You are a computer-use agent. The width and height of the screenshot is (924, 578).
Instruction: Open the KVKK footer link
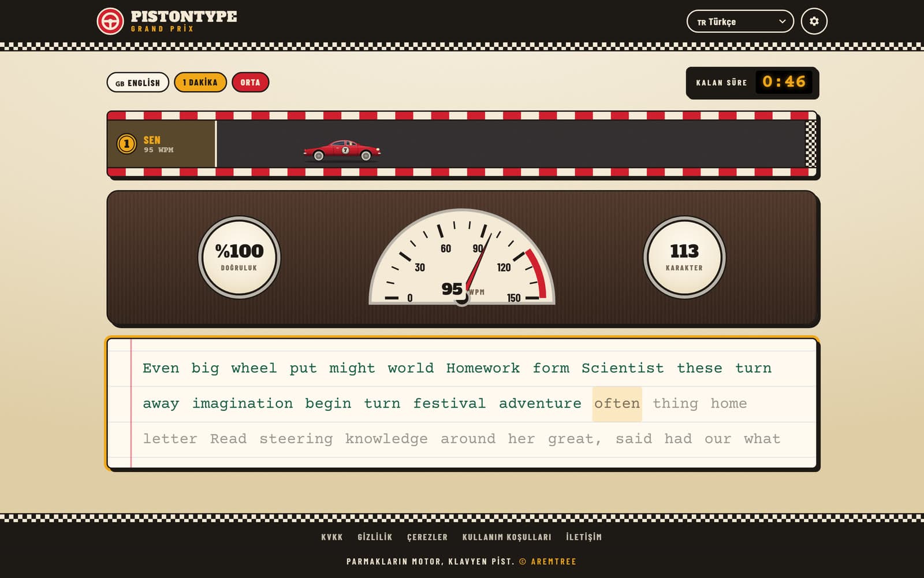332,537
